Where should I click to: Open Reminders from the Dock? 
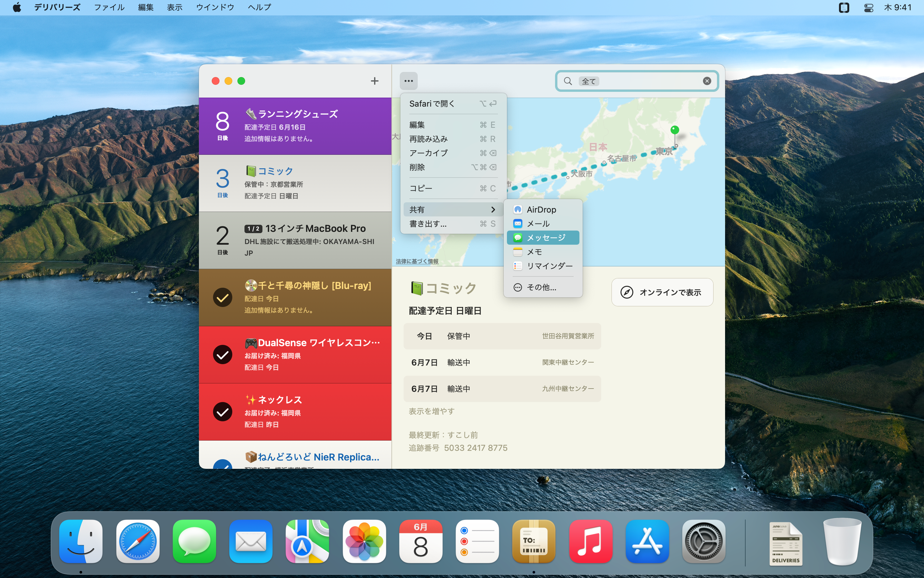[x=477, y=541]
